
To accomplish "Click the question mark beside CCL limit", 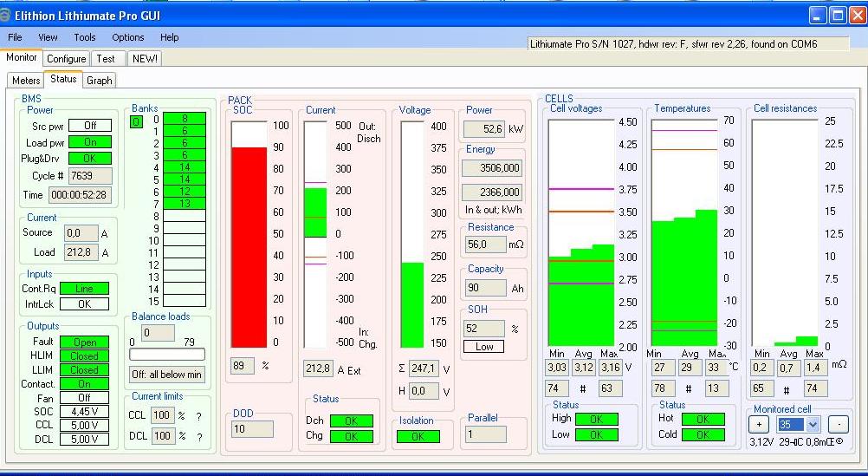I will click(x=198, y=416).
